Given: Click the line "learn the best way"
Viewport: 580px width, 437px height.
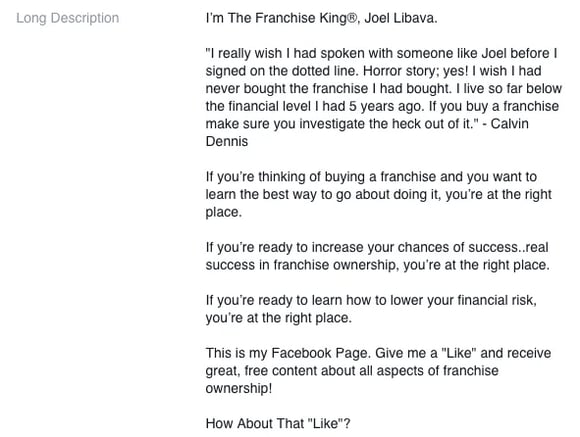Looking at the screenshot, I should tap(379, 195).
